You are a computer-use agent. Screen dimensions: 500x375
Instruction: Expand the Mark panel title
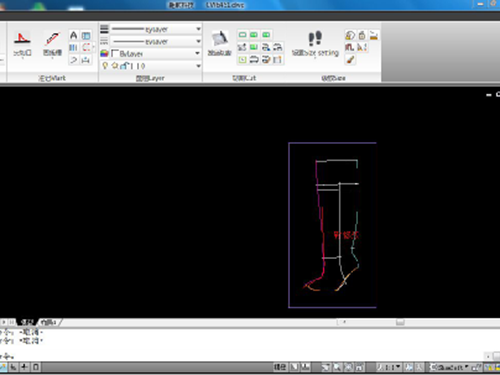click(x=52, y=78)
